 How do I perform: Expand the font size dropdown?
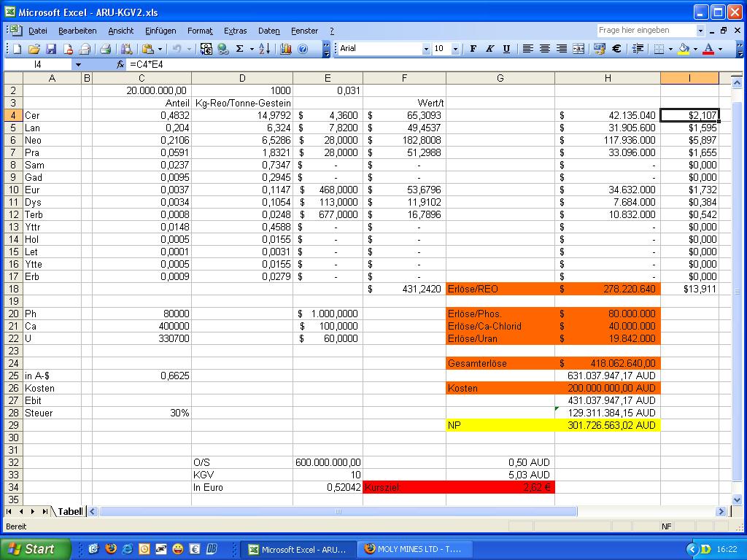tap(455, 49)
